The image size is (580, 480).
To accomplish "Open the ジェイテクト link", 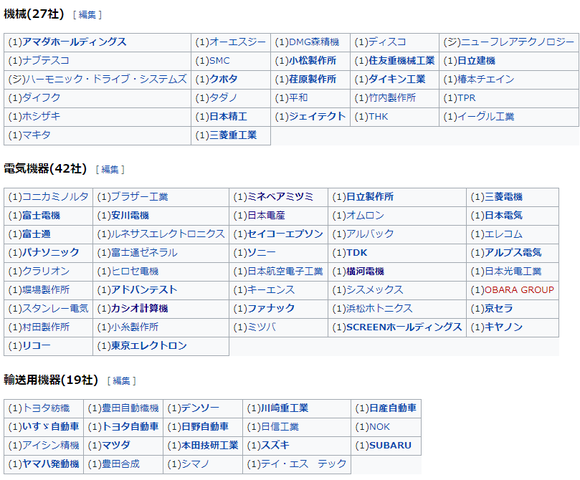I will (317, 116).
